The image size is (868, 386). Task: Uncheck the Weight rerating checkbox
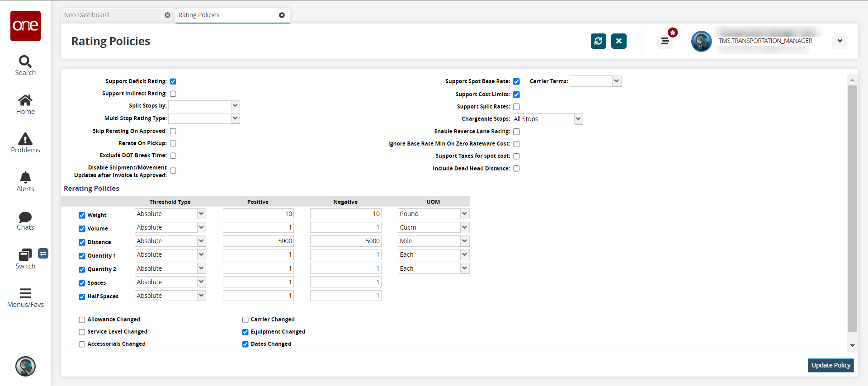(82, 216)
